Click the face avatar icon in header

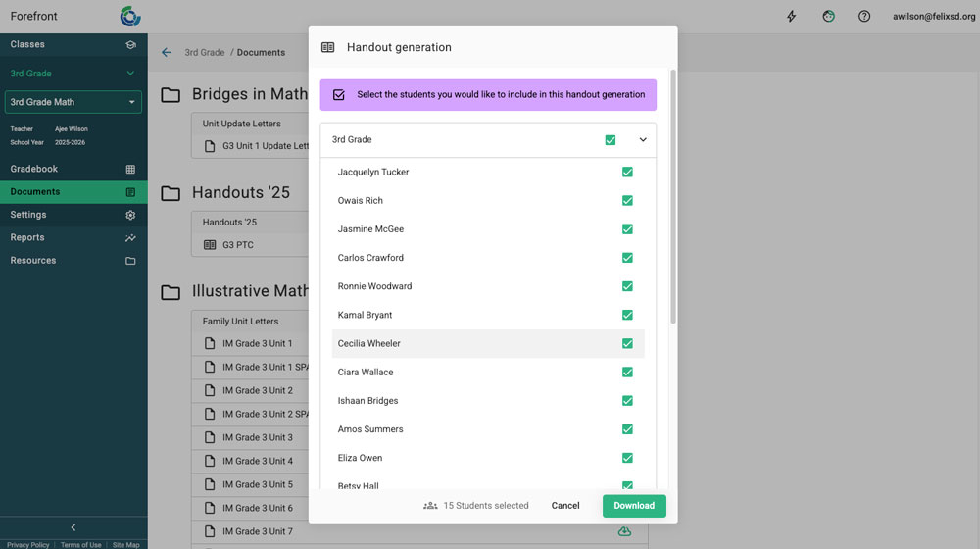828,17
